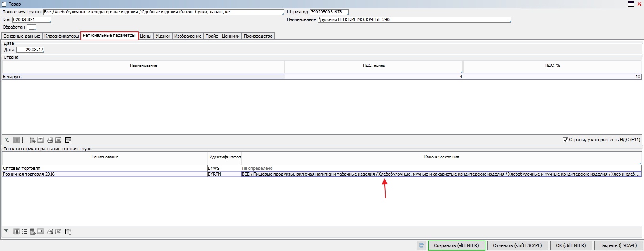Open the Классификаторы tab
The height and width of the screenshot is (251, 644).
[61, 36]
